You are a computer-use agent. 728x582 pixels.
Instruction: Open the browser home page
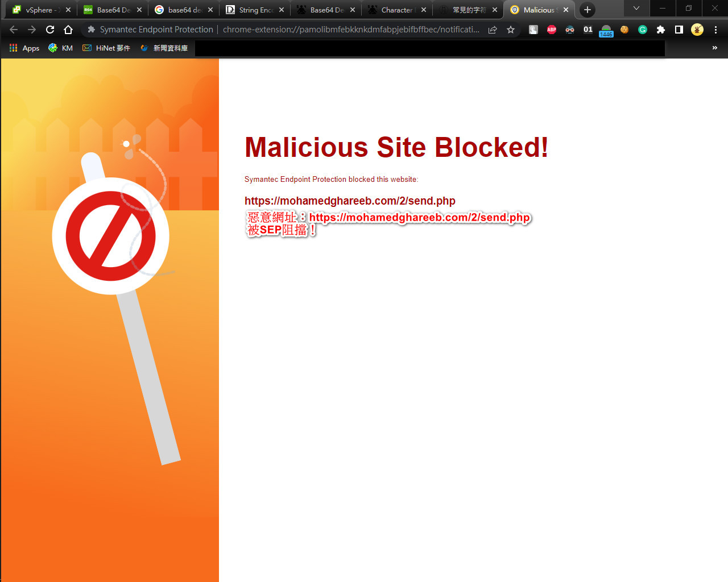[68, 30]
